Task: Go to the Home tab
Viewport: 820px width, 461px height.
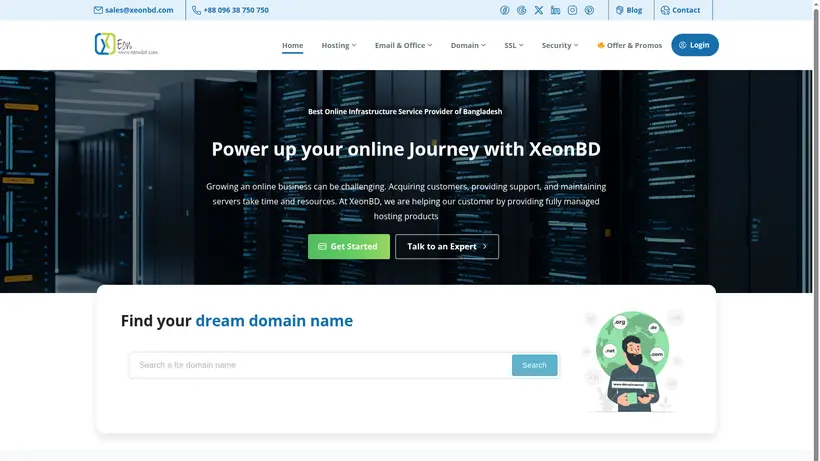Action: click(x=292, y=45)
